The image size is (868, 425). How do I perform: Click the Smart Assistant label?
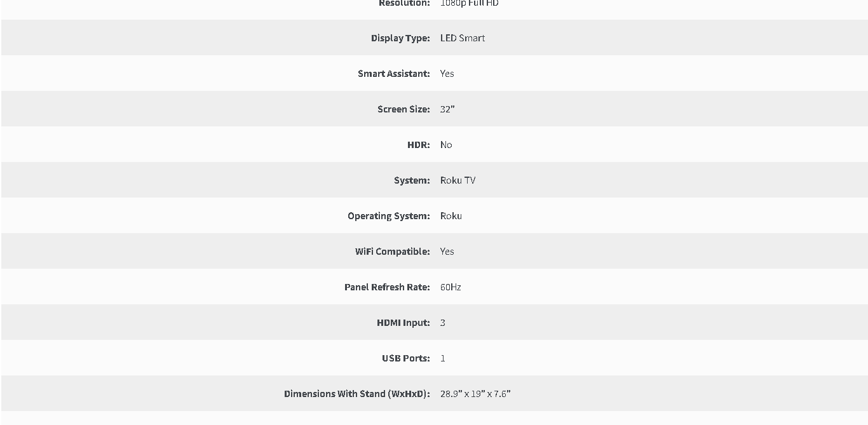(394, 74)
